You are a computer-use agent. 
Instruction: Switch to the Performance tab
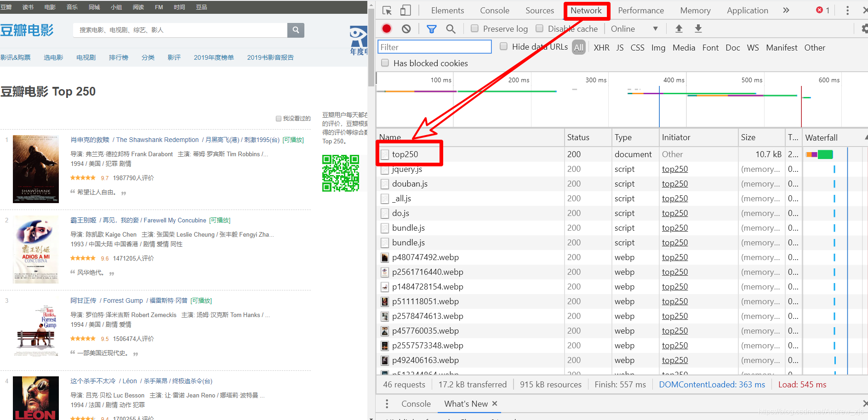(x=641, y=11)
